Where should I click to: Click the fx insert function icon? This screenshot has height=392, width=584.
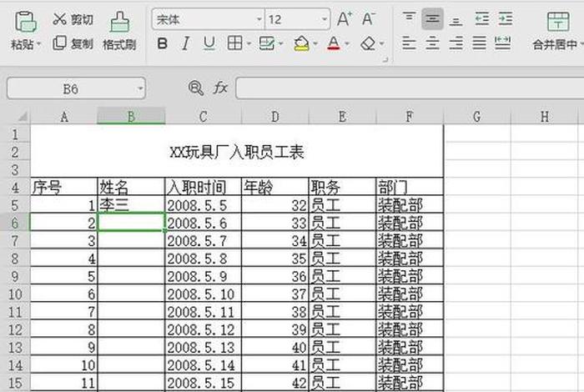point(220,88)
